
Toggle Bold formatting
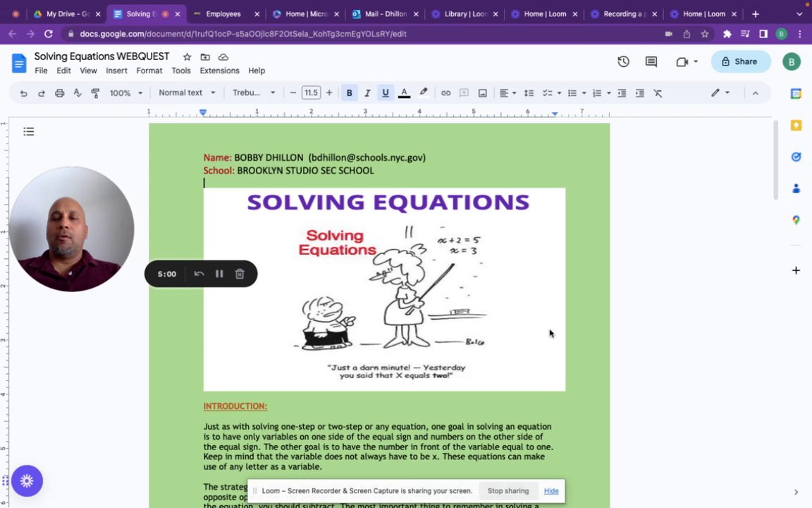point(350,93)
